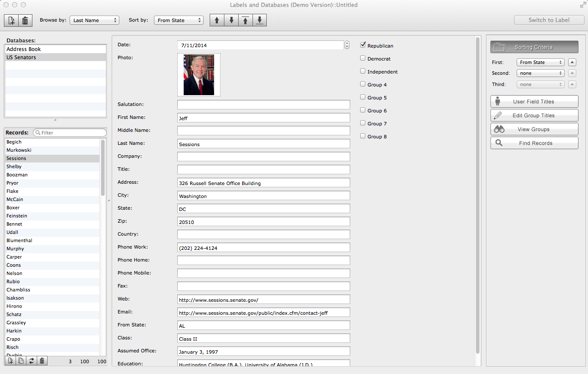The width and height of the screenshot is (588, 374).
Task: Add a new record at list bottom
Action: point(10,361)
